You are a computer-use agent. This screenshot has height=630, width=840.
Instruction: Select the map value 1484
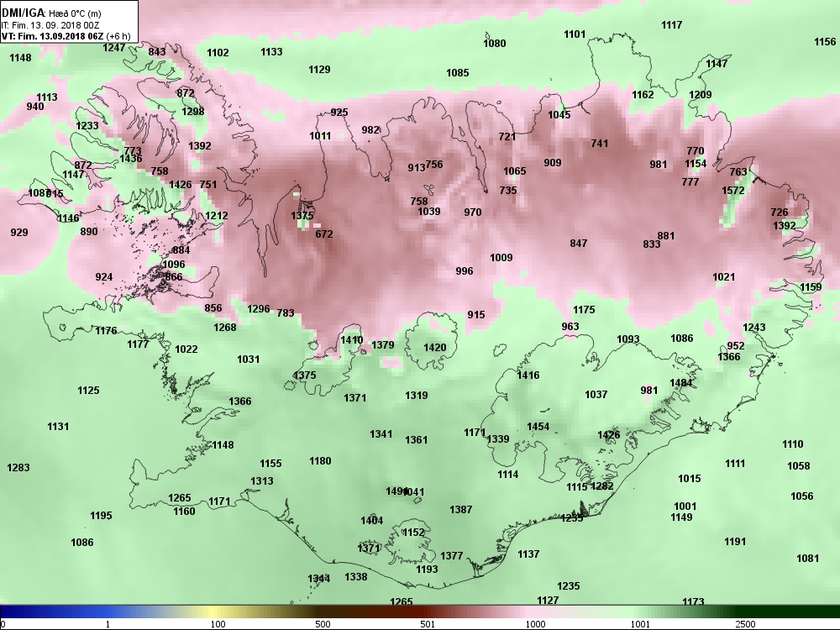pyautogui.click(x=681, y=382)
